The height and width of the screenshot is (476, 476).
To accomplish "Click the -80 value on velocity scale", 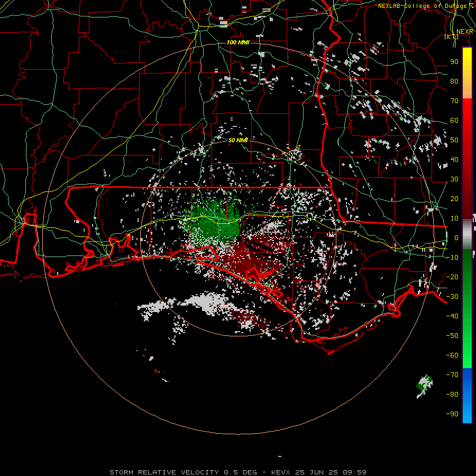I will click(452, 395).
